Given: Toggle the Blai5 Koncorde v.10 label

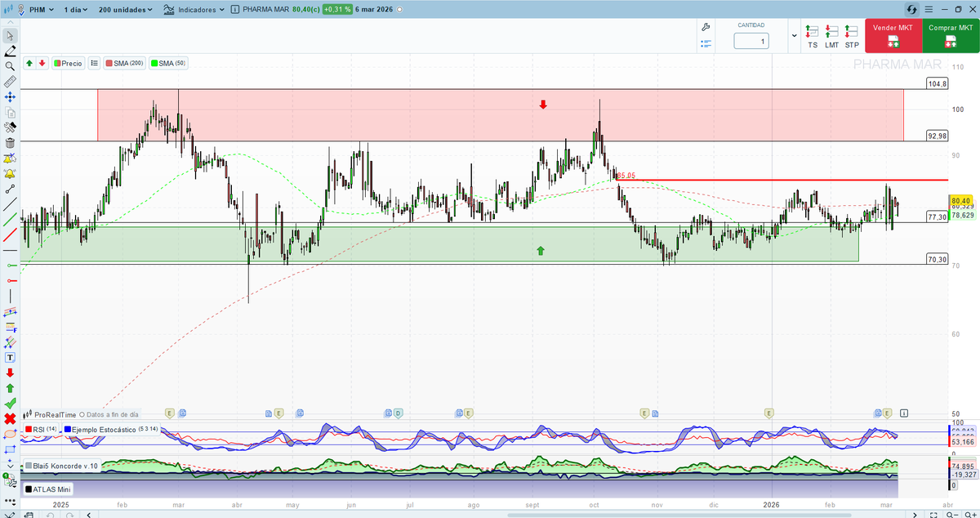Looking at the screenshot, I should click(61, 466).
